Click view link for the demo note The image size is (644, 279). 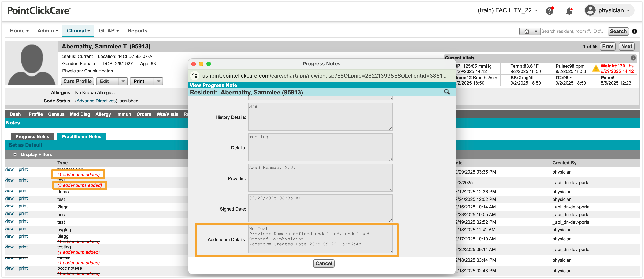(9, 191)
